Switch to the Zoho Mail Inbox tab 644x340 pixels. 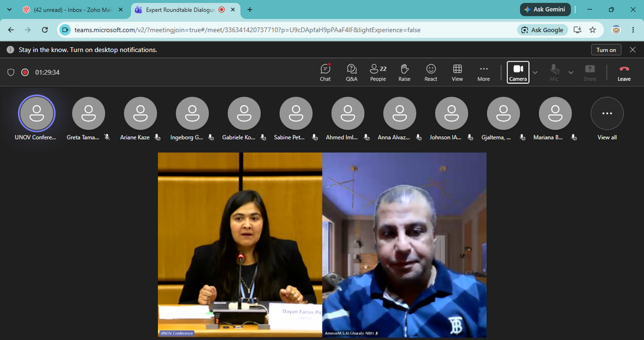coord(73,9)
